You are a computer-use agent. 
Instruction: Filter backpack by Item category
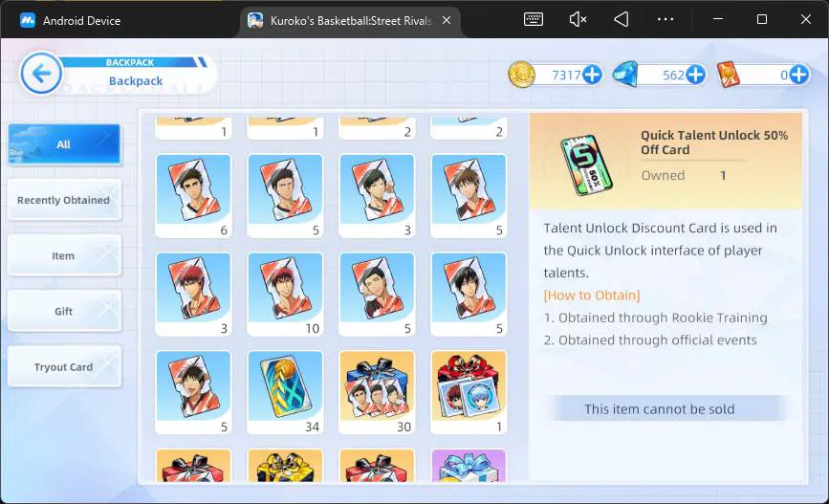64,255
